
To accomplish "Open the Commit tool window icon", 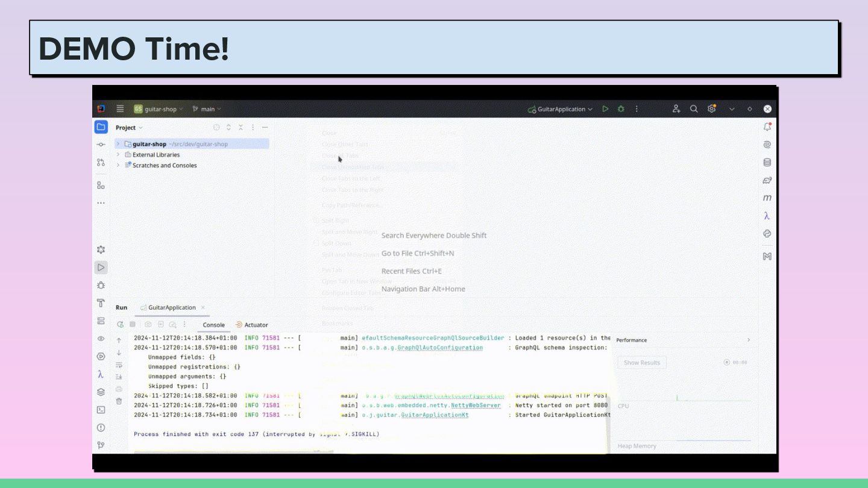I will point(101,145).
